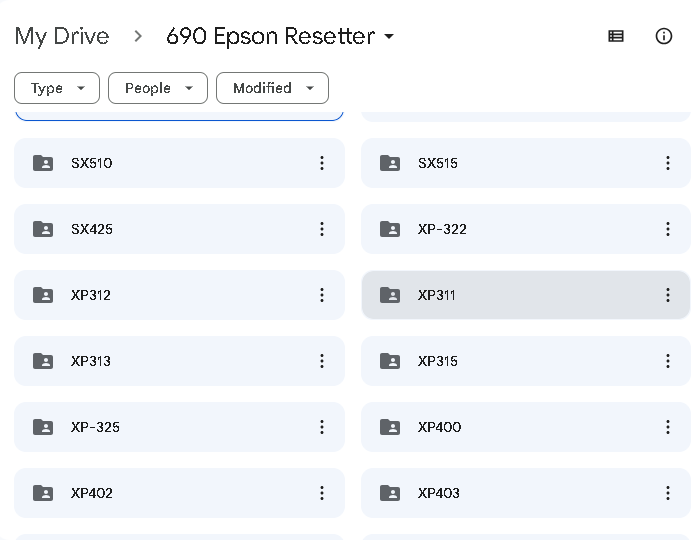This screenshot has height=540, width=694.
Task: Open more actions for XP315 folder
Action: [668, 361]
